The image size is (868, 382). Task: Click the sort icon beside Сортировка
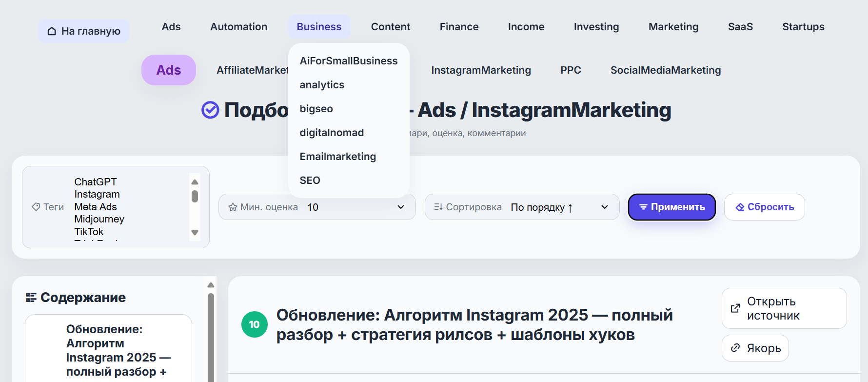pyautogui.click(x=438, y=207)
